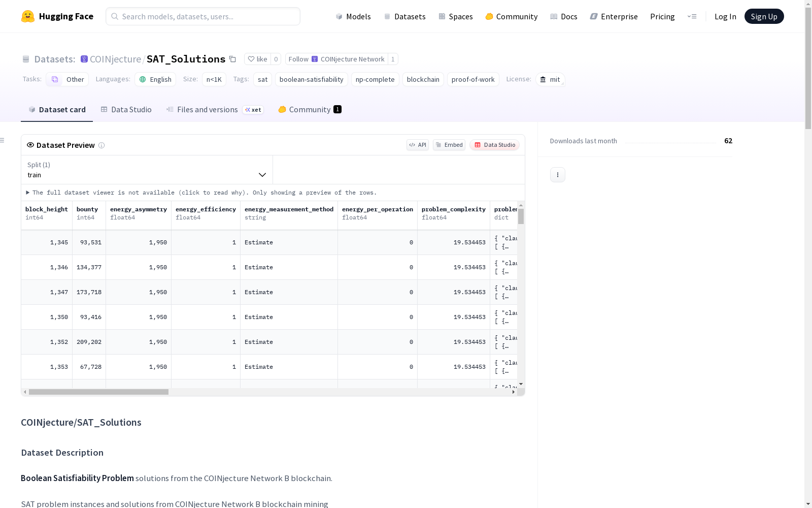The image size is (812, 508).
Task: Click the np-complete tag
Action: coord(375,79)
